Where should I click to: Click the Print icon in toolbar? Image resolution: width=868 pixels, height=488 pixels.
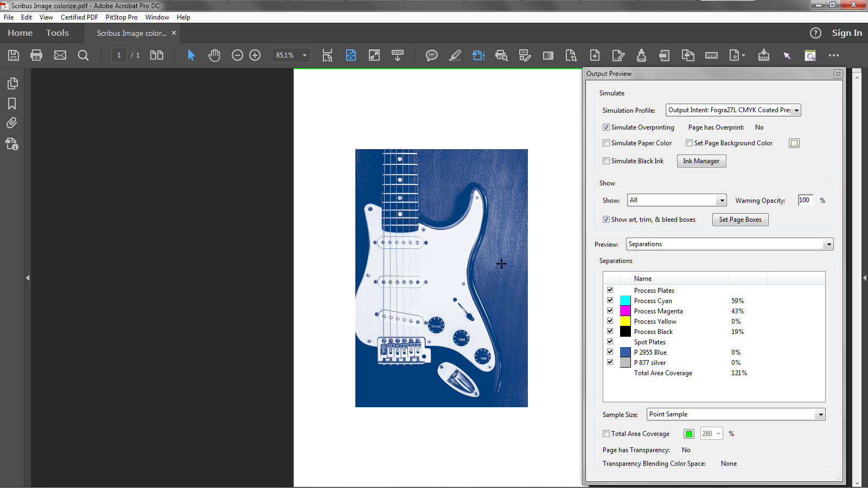(x=36, y=55)
